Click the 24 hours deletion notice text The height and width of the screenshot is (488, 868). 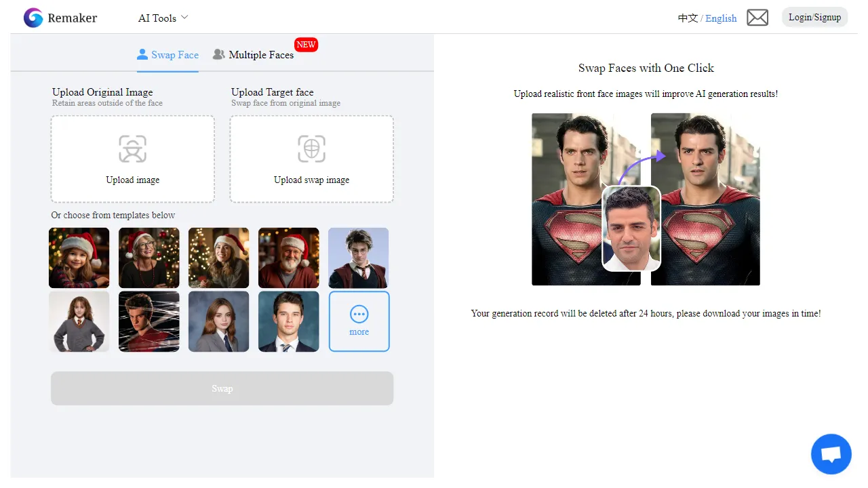pyautogui.click(x=646, y=314)
